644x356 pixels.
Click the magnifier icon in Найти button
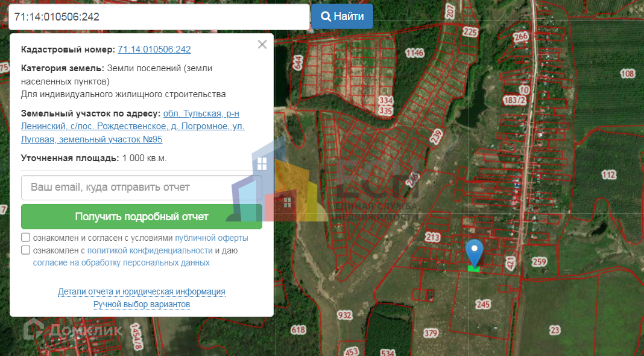pos(326,16)
